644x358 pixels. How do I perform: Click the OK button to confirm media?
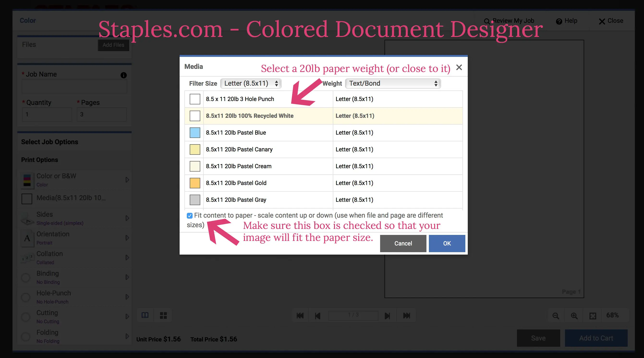pyautogui.click(x=446, y=243)
